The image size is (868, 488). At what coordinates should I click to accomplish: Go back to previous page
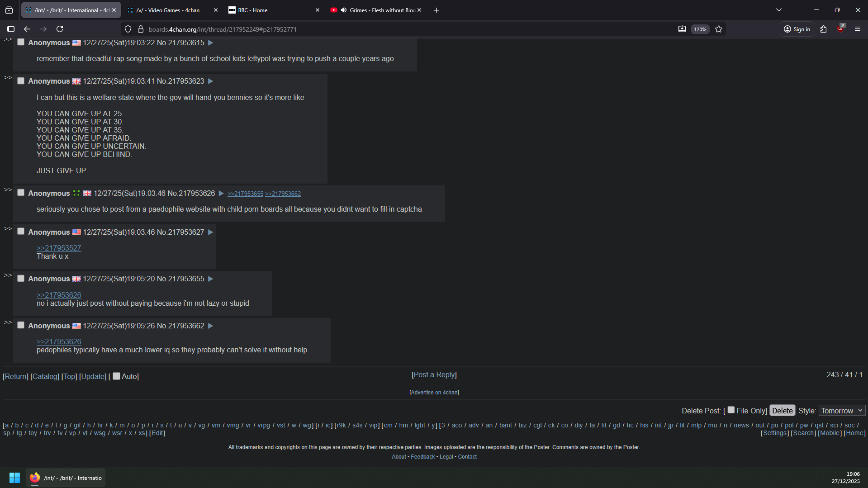[27, 29]
